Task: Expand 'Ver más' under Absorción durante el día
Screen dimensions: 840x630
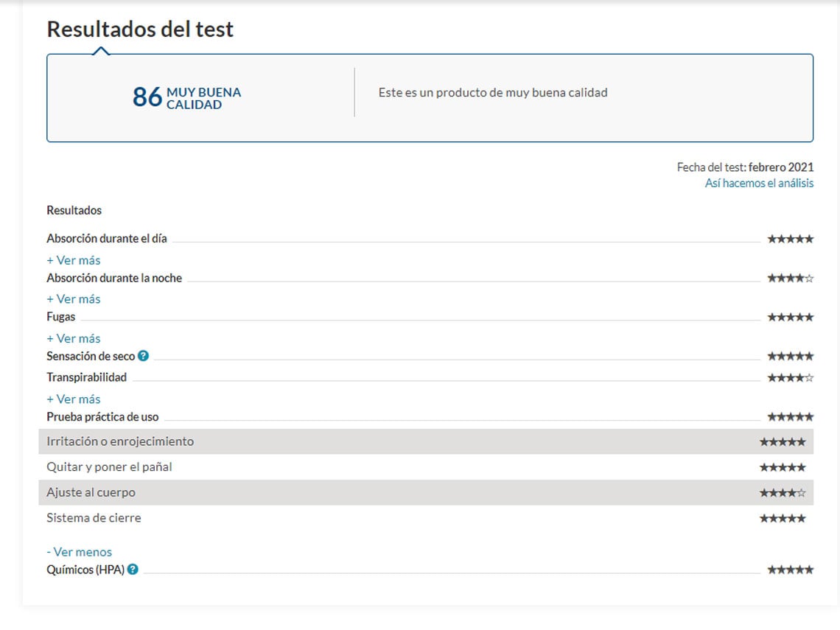Action: (x=74, y=260)
